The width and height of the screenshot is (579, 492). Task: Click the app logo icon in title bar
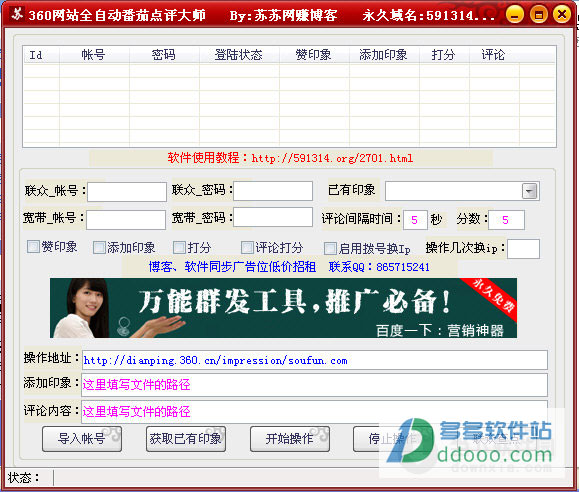pyautogui.click(x=17, y=14)
